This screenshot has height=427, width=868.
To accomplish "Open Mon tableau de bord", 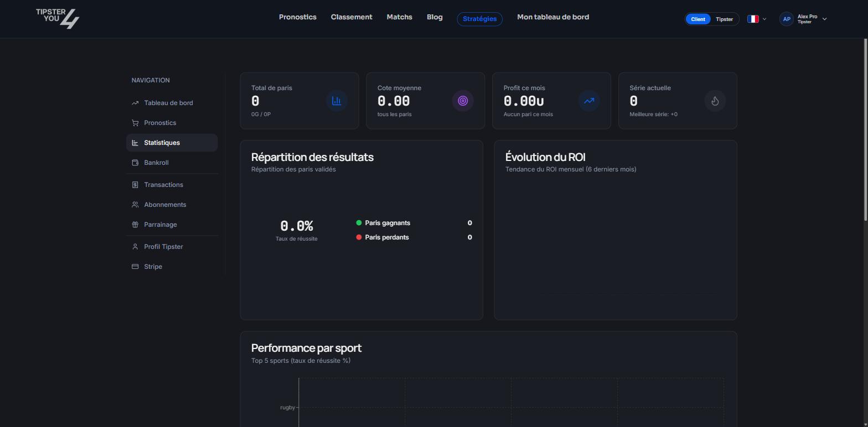I will click(x=553, y=17).
